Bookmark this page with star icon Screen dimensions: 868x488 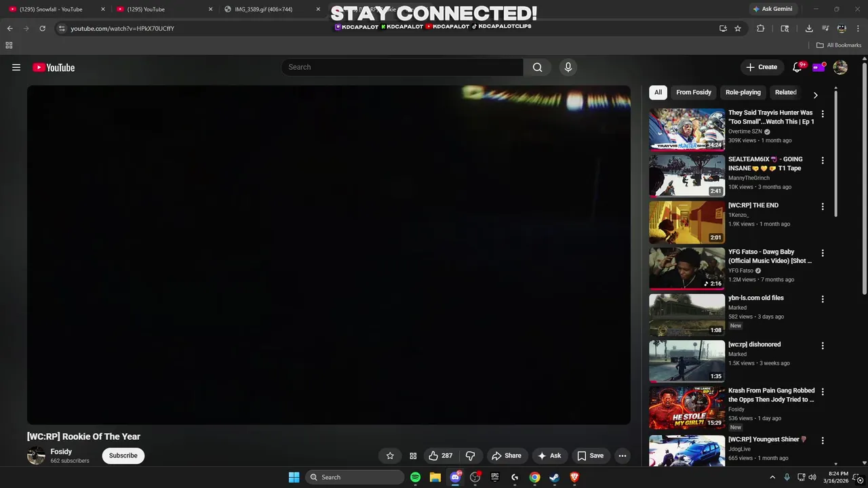(x=738, y=28)
